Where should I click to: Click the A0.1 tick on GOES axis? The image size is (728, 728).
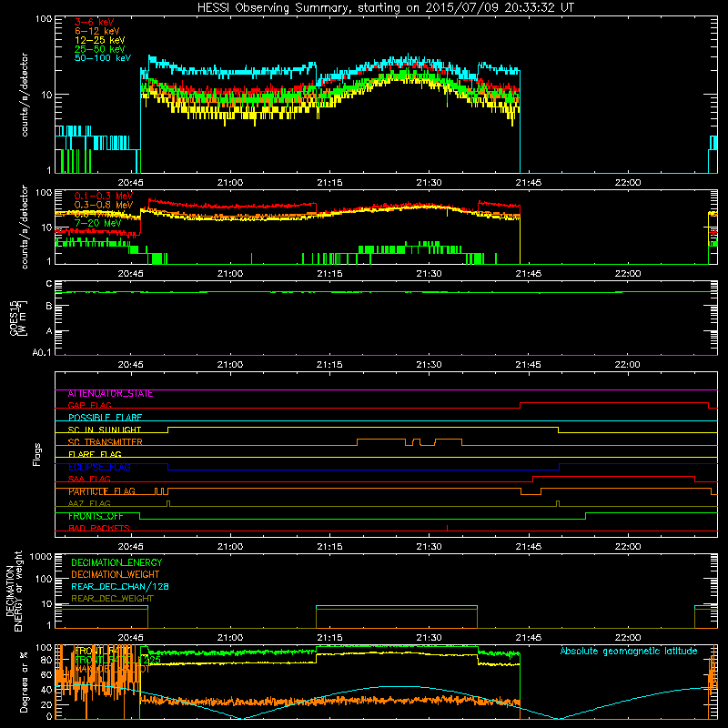(x=42, y=353)
